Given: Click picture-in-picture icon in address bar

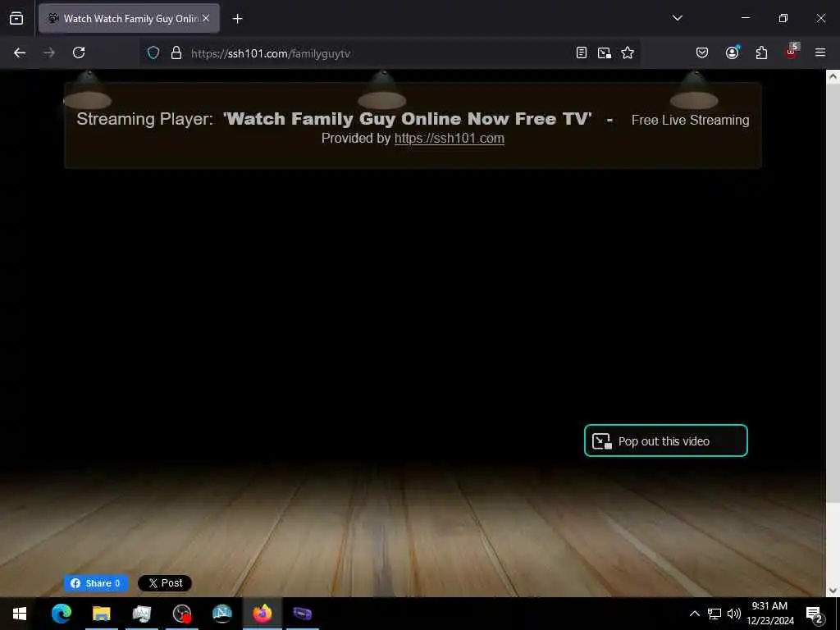Looking at the screenshot, I should [605, 52].
